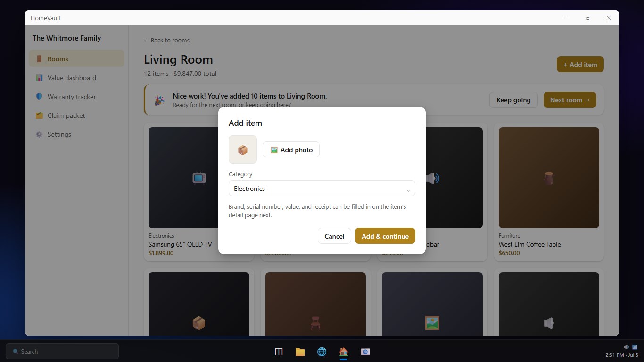Open Windows Start button on taskbar
Screen dimensions: 644x362
[x=279, y=352]
